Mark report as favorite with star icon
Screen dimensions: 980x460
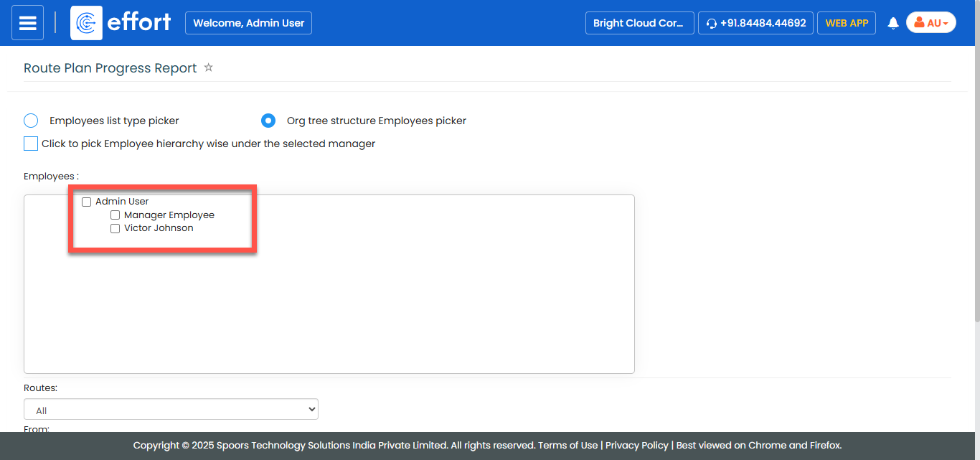tap(209, 67)
